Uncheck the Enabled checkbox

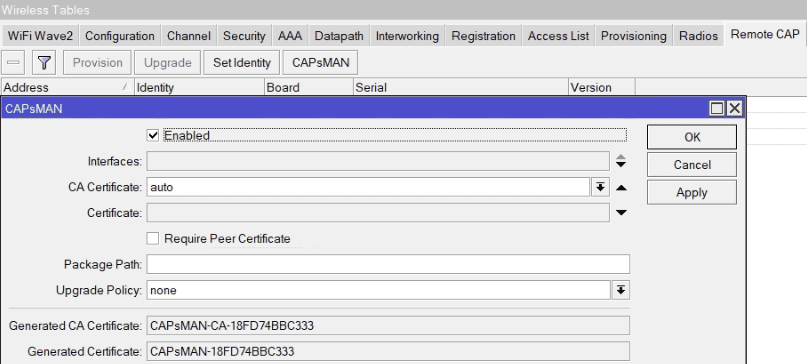pyautogui.click(x=153, y=135)
